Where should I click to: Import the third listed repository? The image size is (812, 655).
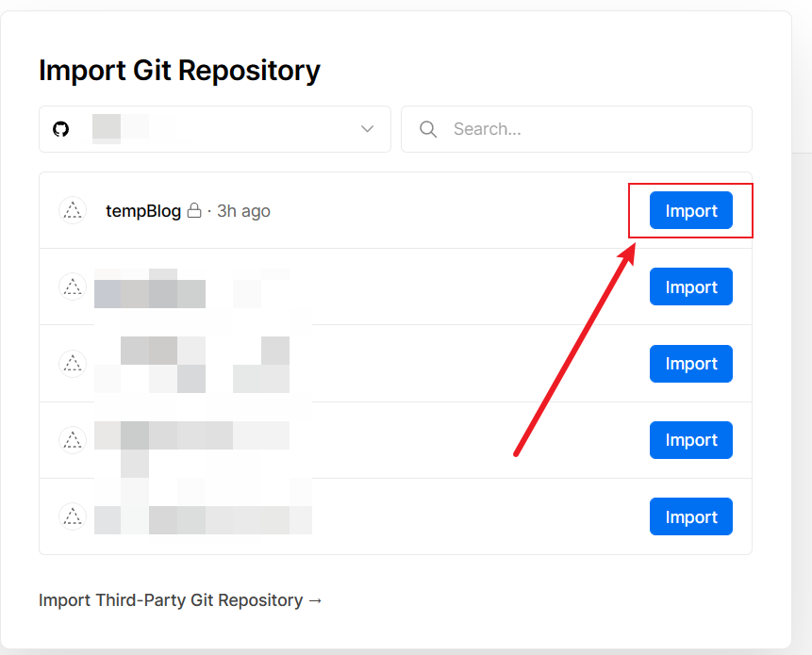tap(690, 364)
